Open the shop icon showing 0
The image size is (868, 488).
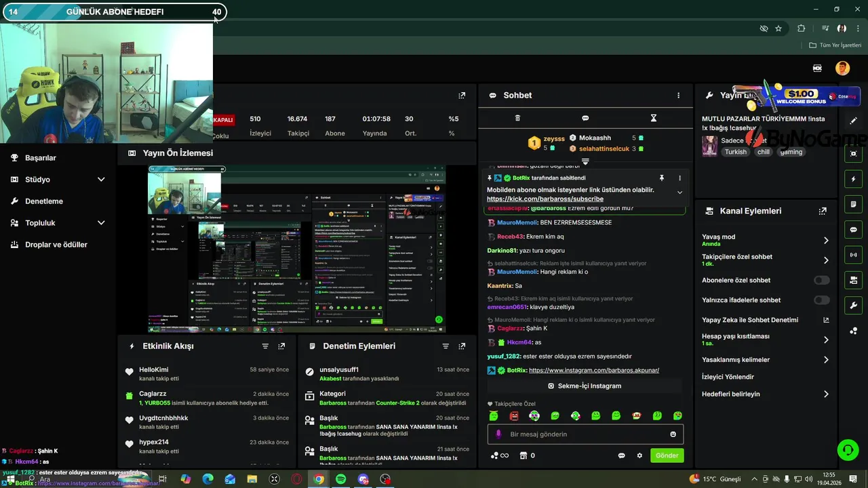point(527,455)
